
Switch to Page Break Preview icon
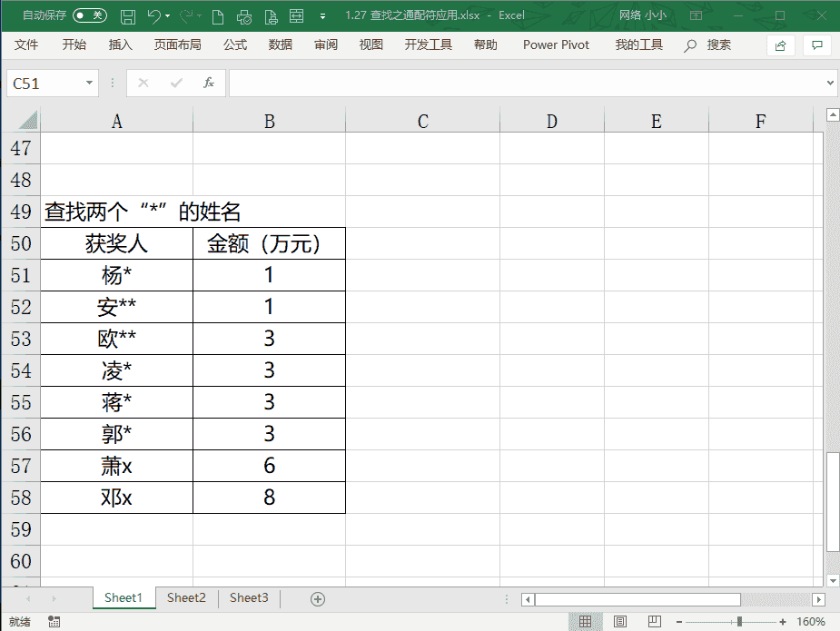pyautogui.click(x=654, y=621)
